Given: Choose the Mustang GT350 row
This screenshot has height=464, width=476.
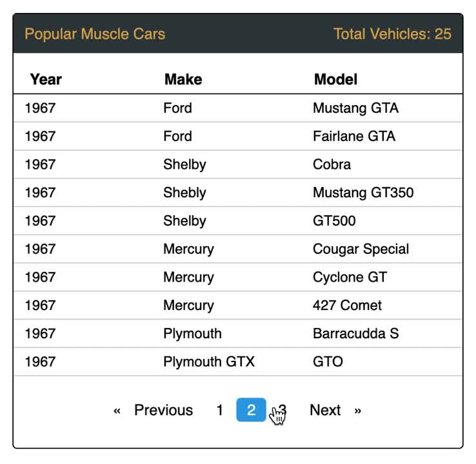Looking at the screenshot, I should click(x=238, y=193).
